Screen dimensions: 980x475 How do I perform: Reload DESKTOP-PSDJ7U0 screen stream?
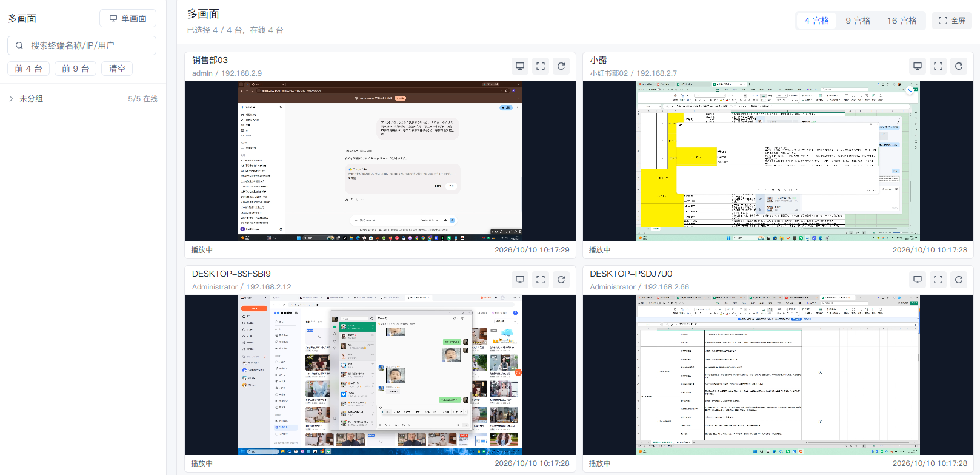pyautogui.click(x=959, y=280)
